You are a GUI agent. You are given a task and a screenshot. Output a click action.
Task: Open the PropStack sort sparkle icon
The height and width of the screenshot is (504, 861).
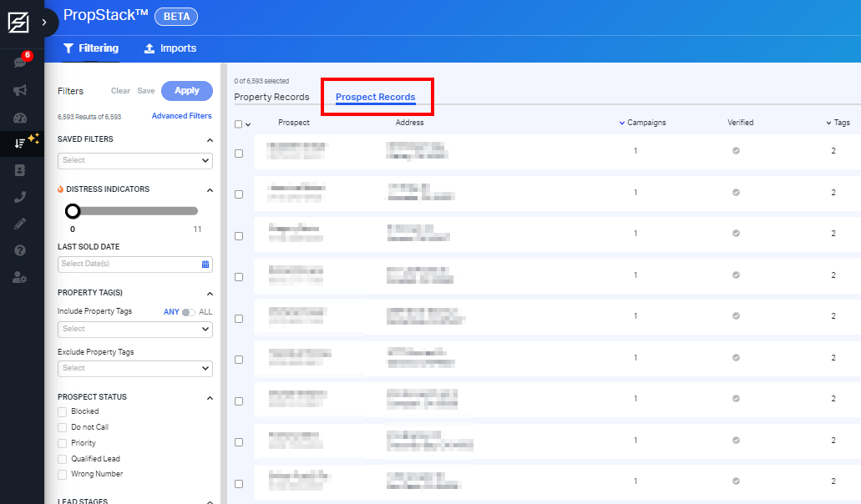[x=20, y=144]
